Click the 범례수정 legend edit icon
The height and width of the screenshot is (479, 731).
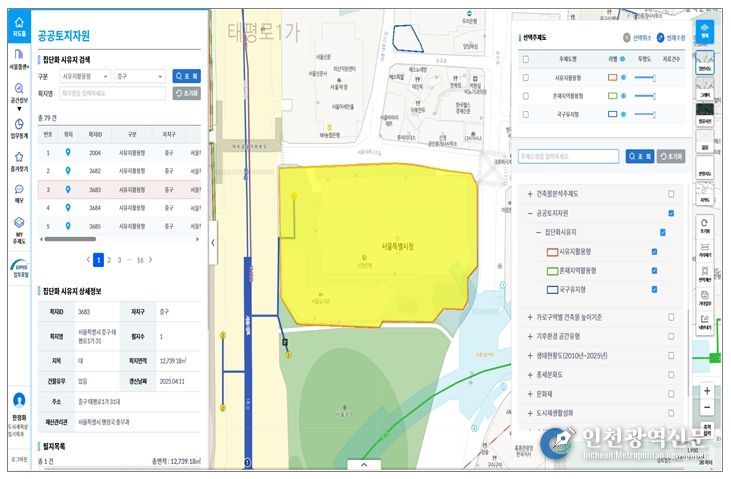click(661, 37)
